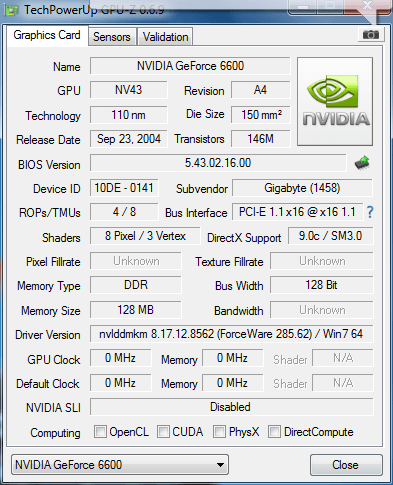Click the Default Clock 0 MHz field

(120, 383)
